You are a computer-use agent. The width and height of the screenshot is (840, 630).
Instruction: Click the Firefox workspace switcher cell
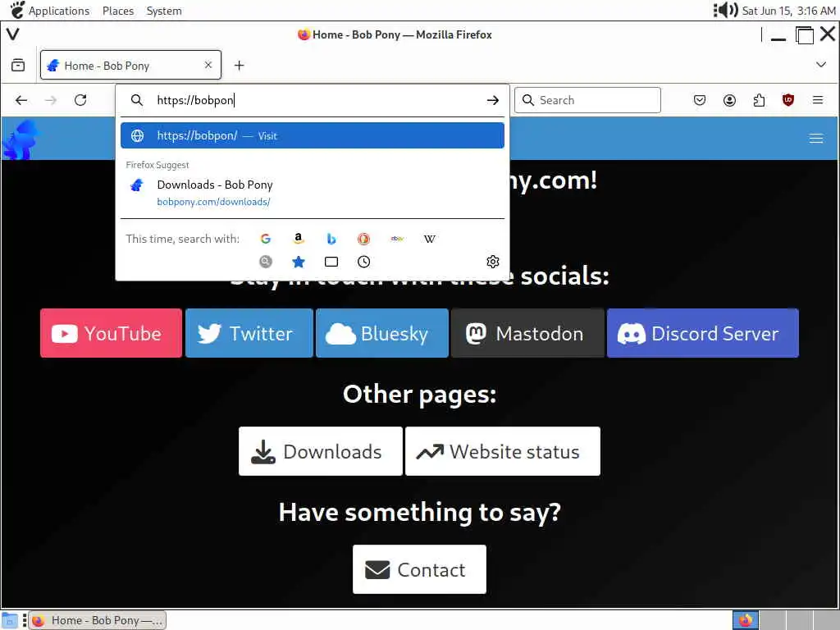pyautogui.click(x=745, y=620)
